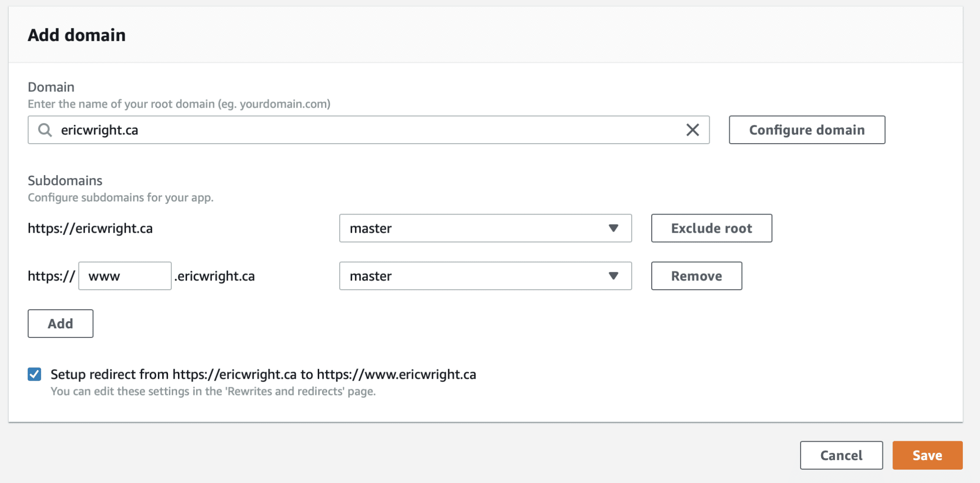The width and height of the screenshot is (980, 483).
Task: Click 'Configure subdomains for your app.' text
Action: point(121,197)
